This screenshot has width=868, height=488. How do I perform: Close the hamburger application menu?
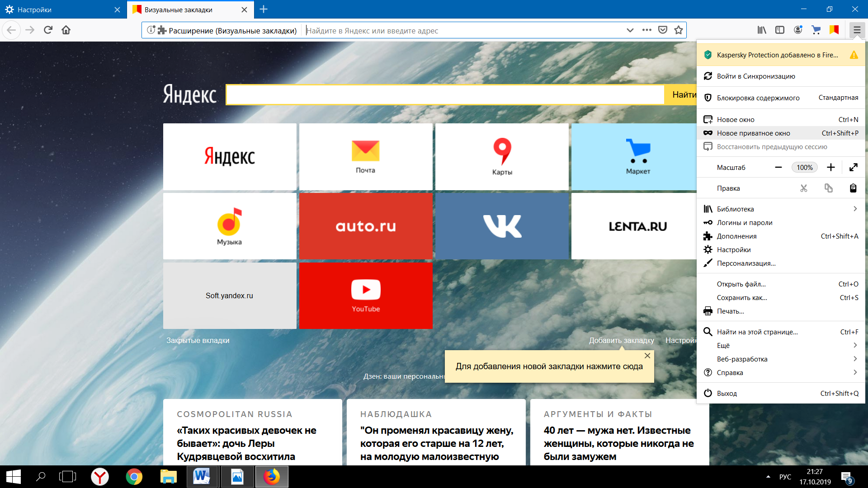[x=857, y=30]
